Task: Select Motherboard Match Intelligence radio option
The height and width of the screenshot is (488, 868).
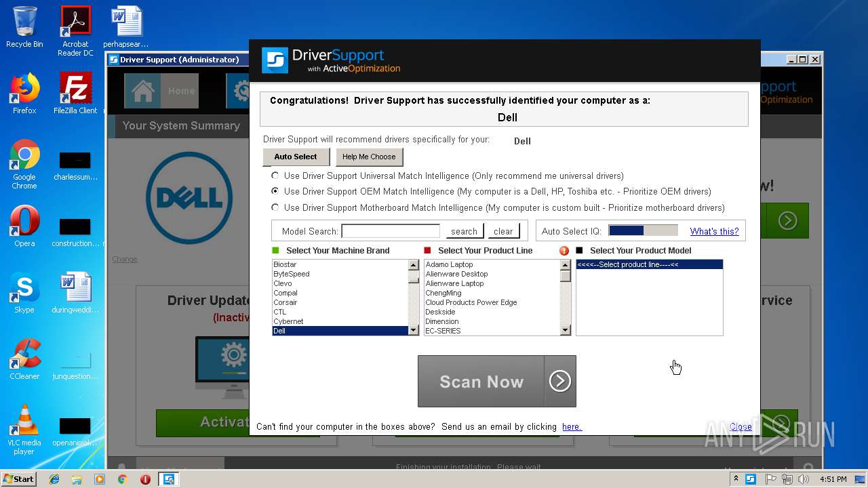Action: (275, 207)
